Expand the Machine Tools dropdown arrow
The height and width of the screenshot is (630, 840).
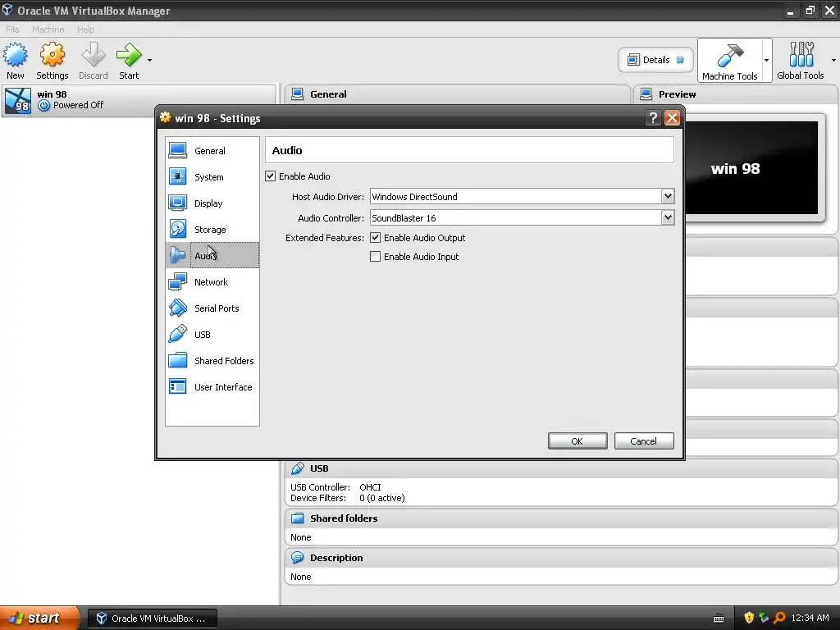tap(767, 60)
